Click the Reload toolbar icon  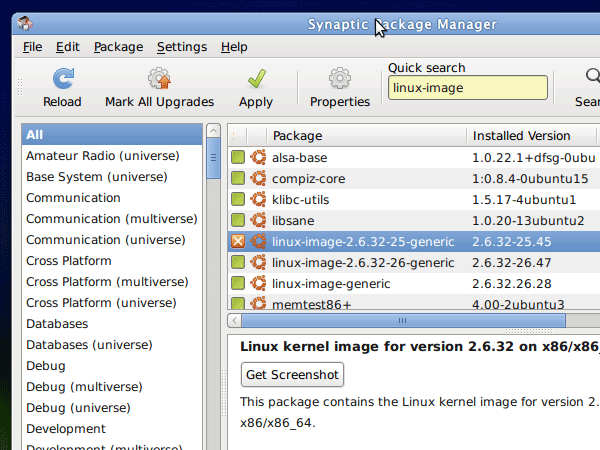pyautogui.click(x=63, y=78)
